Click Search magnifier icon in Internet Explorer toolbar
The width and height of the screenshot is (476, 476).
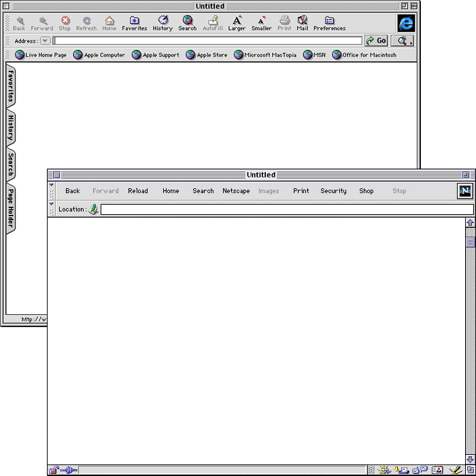tap(188, 20)
